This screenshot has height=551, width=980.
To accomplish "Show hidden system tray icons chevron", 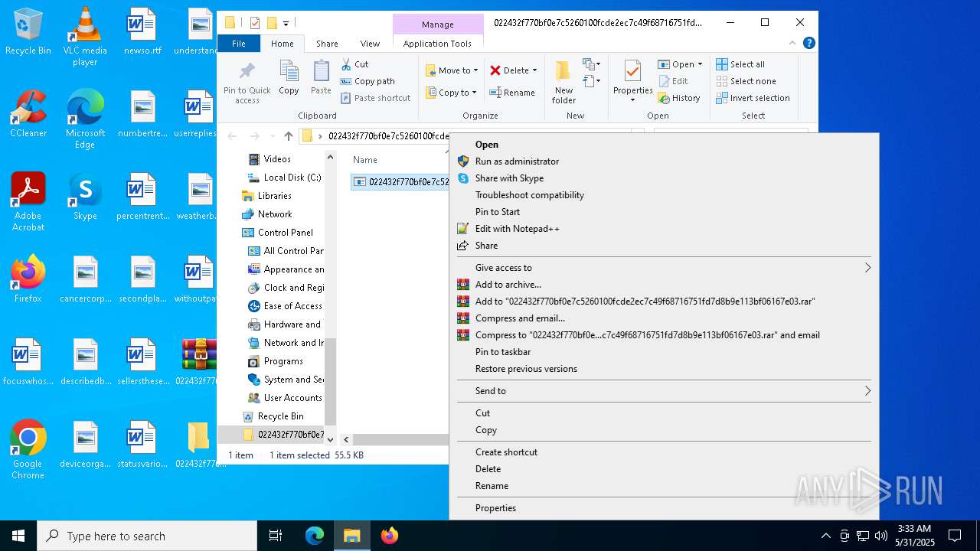I will tap(825, 536).
